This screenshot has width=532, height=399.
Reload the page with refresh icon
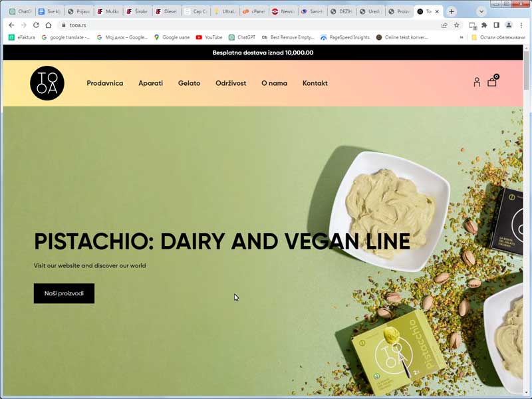point(36,25)
